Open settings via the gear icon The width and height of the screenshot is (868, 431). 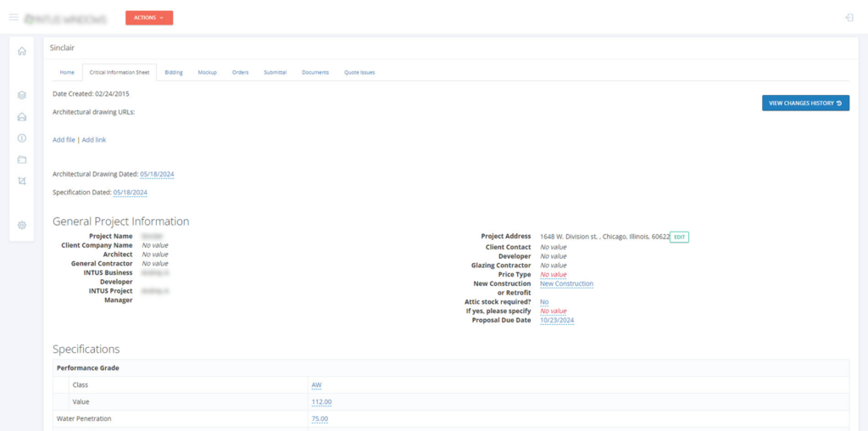coord(22,225)
